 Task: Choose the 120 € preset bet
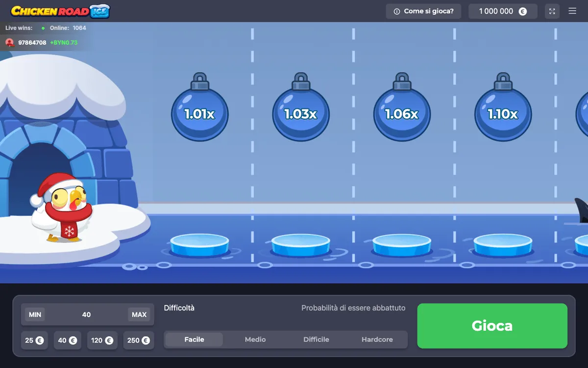(x=102, y=340)
